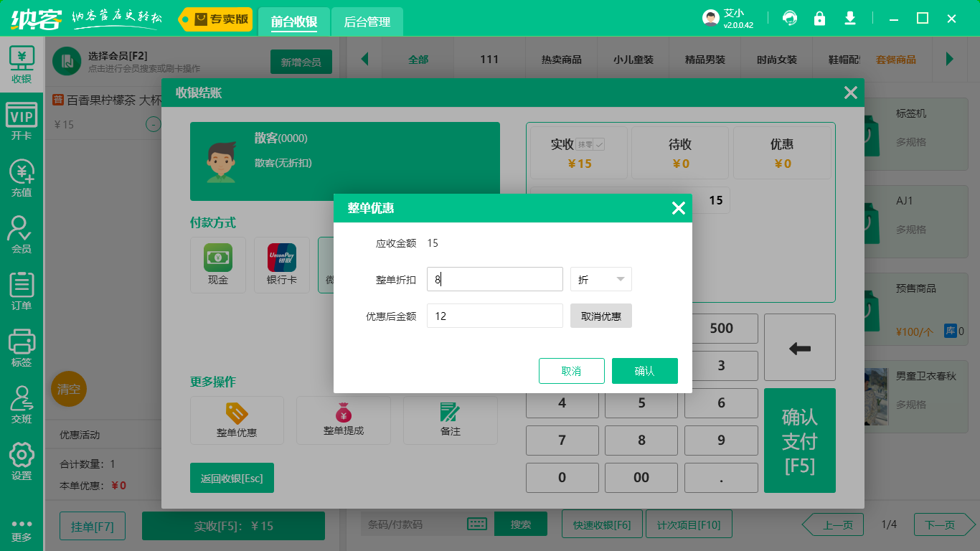Open the 订单 panel from sidebar

point(22,293)
